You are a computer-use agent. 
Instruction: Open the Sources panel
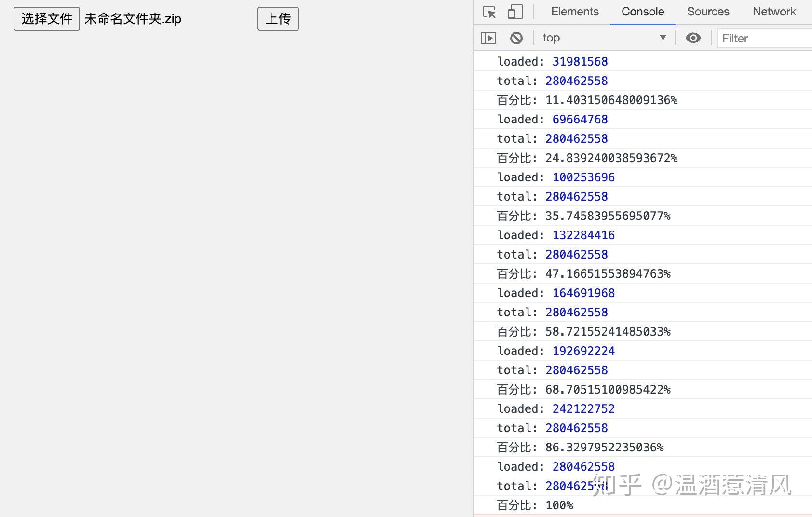point(707,12)
